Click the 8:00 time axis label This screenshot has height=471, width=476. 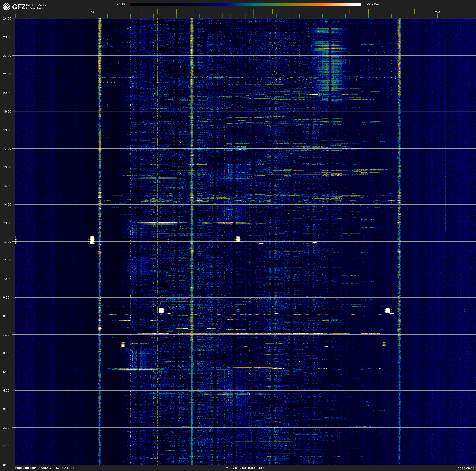[6, 316]
